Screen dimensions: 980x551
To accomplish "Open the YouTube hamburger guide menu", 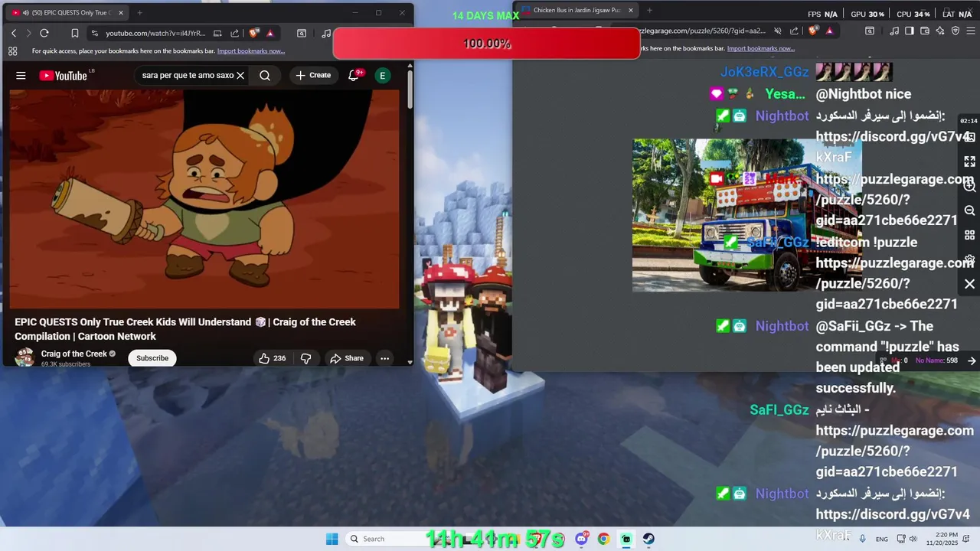I will pos(21,76).
